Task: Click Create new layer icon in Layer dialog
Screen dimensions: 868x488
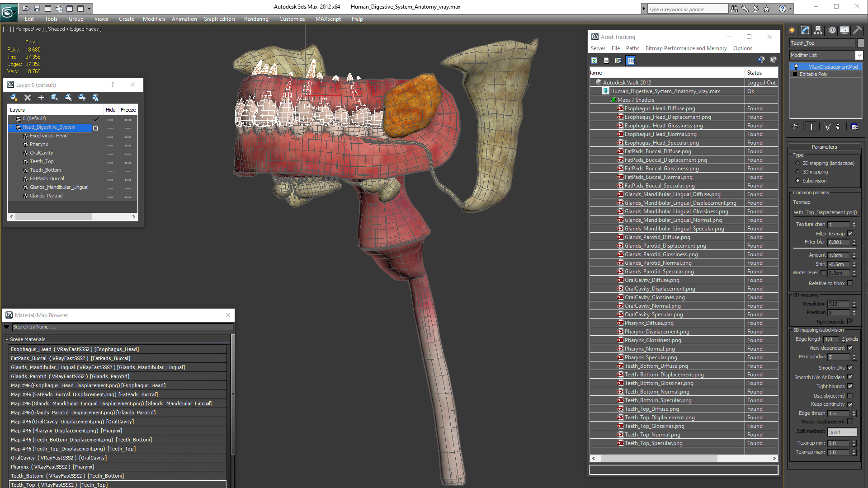Action: click(14, 98)
